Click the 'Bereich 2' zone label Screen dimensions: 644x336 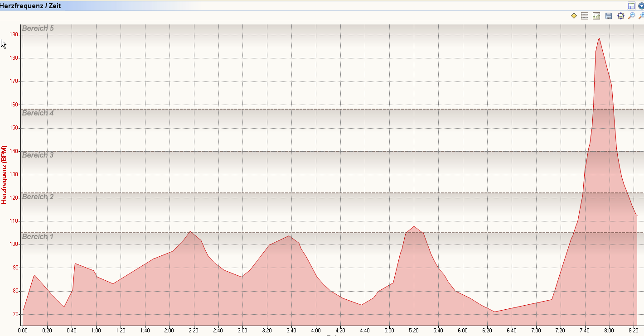pos(38,197)
